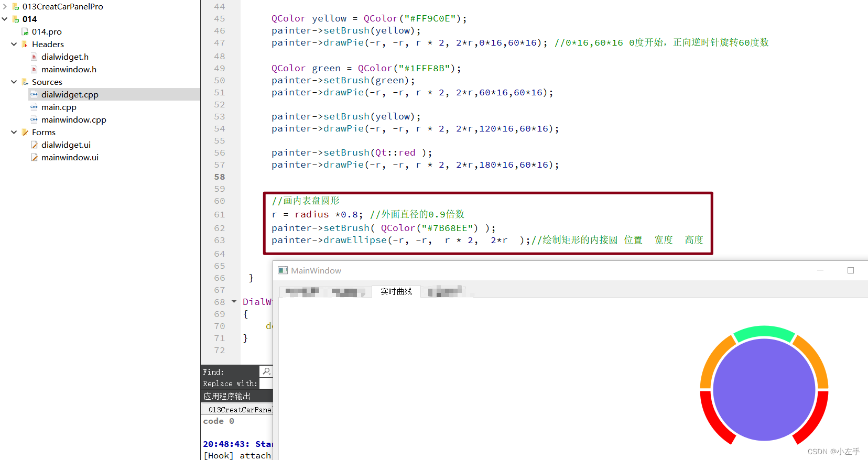Click the 013CreatCarPanelPro project icon
The image size is (868, 460).
[16, 7]
